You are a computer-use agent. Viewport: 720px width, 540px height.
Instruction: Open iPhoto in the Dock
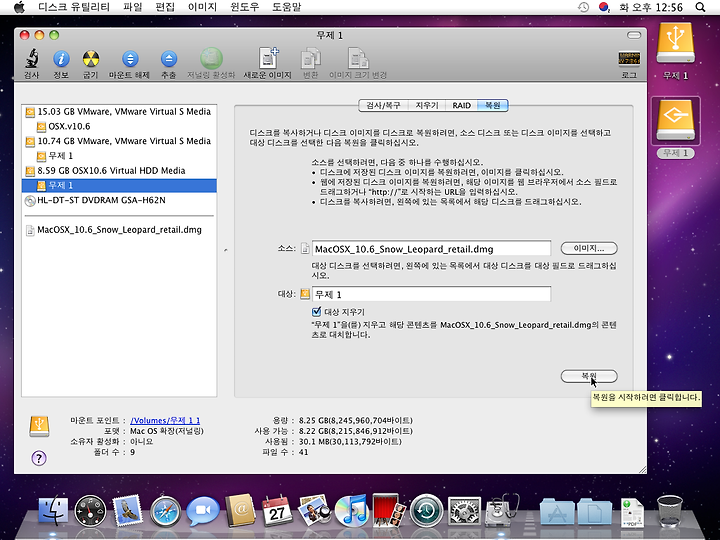coord(315,511)
